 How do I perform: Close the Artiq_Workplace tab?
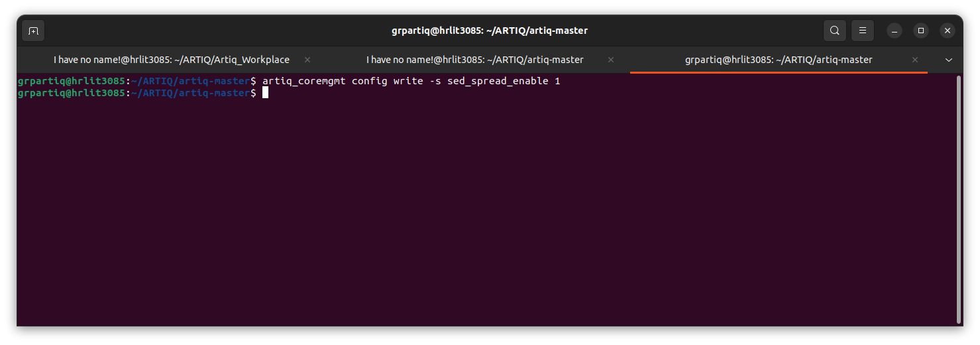click(x=307, y=60)
